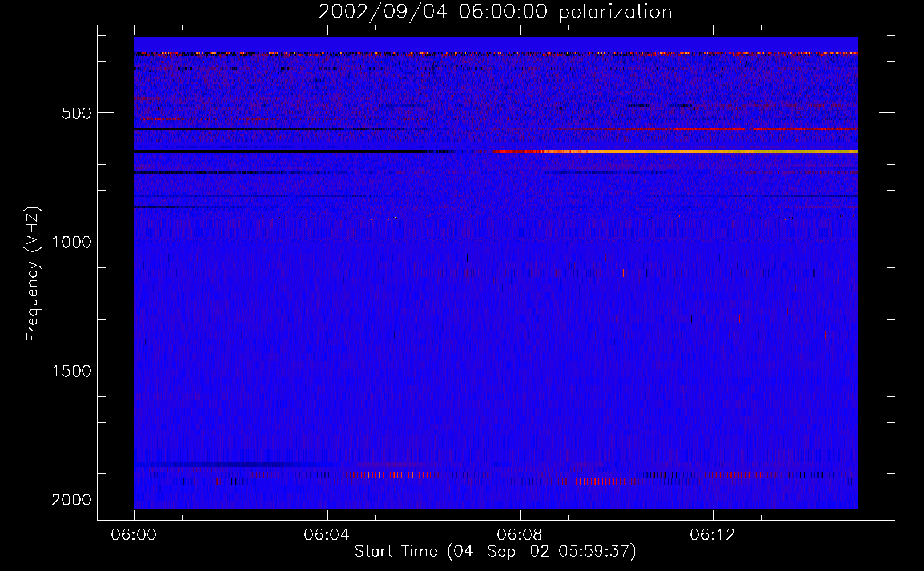Click the 06:12 time tick label
Screen dimensions: 924x571
713,535
